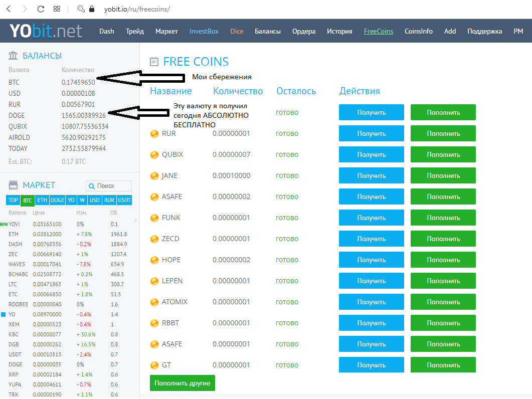Select the W market tab
This screenshot has height=399, width=532.
[x=82, y=200]
